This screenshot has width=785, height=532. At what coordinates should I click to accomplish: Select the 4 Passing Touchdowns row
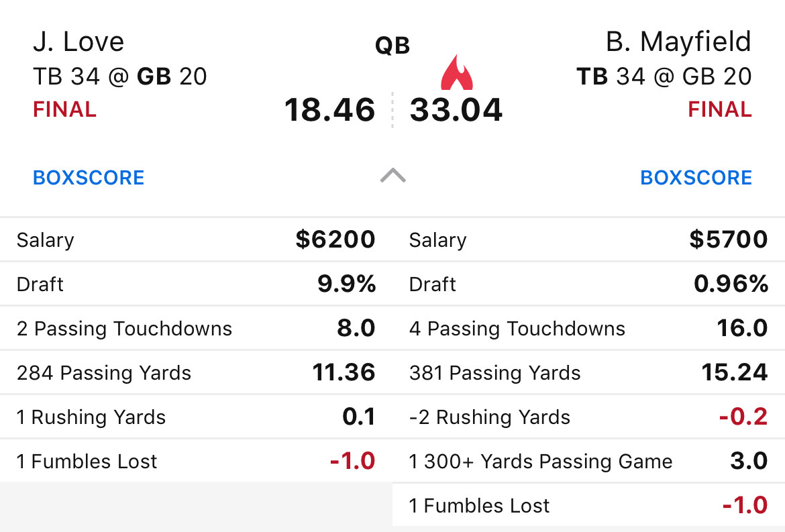pos(589,328)
